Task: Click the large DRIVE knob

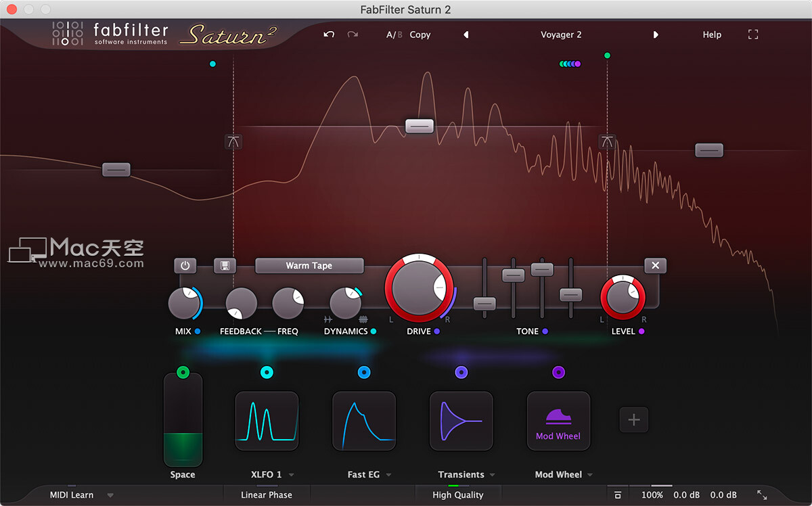Action: point(419,288)
